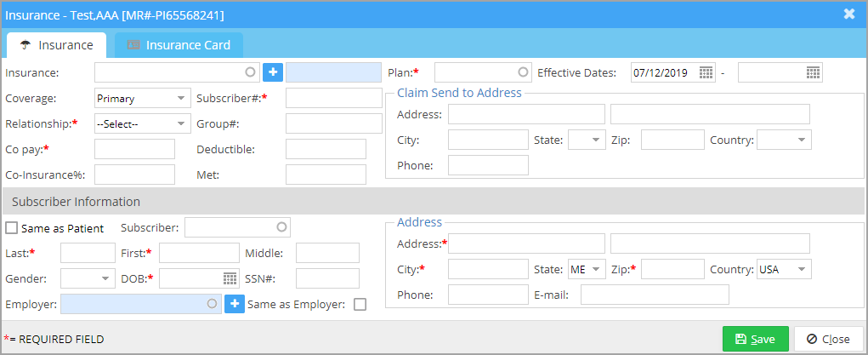Viewport: 868px width, 355px height.
Task: Click the Close button
Action: 828,339
